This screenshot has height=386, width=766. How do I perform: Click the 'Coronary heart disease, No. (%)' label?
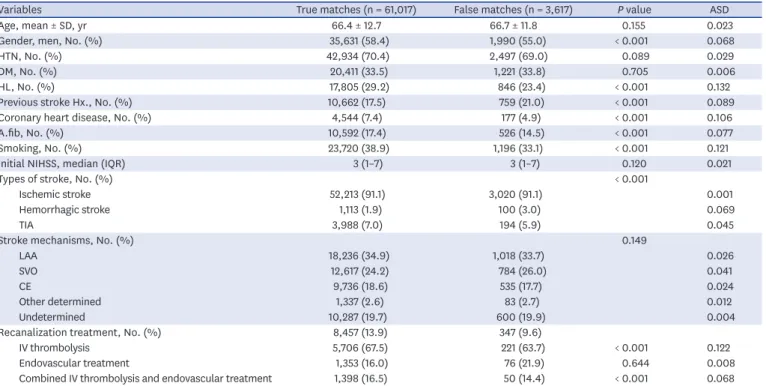click(x=76, y=118)
